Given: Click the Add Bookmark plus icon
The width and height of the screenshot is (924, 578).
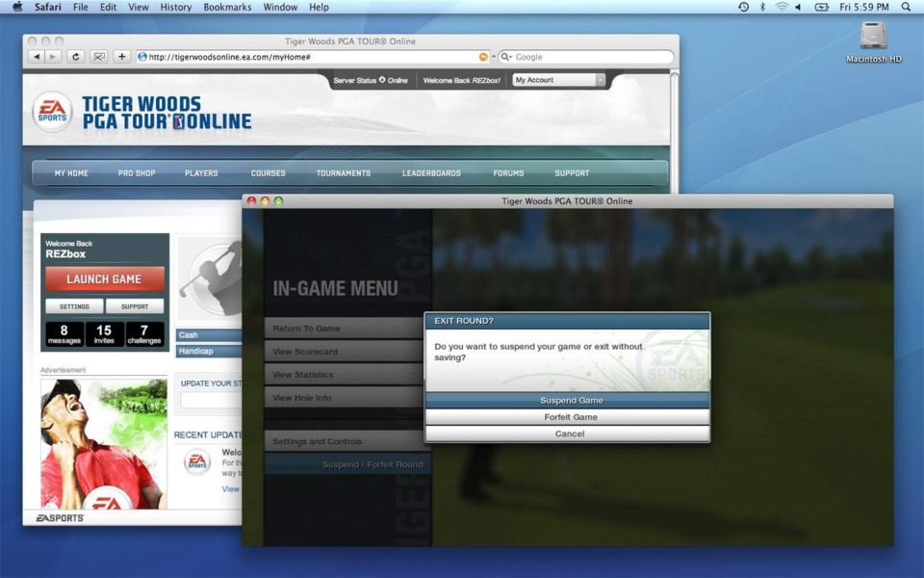Looking at the screenshot, I should click(x=122, y=57).
